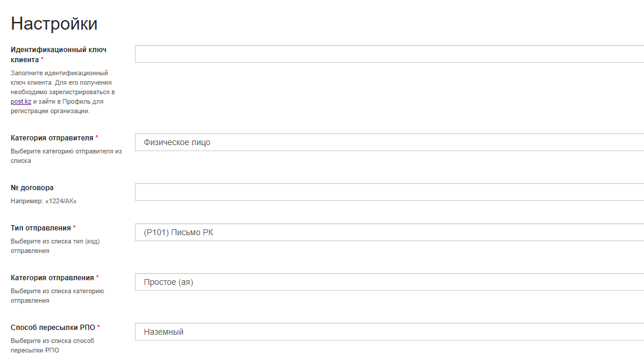The image size is (644, 359).
Task: Click the hint Выберите из списка способ пересылки РПО
Action: pos(52,345)
